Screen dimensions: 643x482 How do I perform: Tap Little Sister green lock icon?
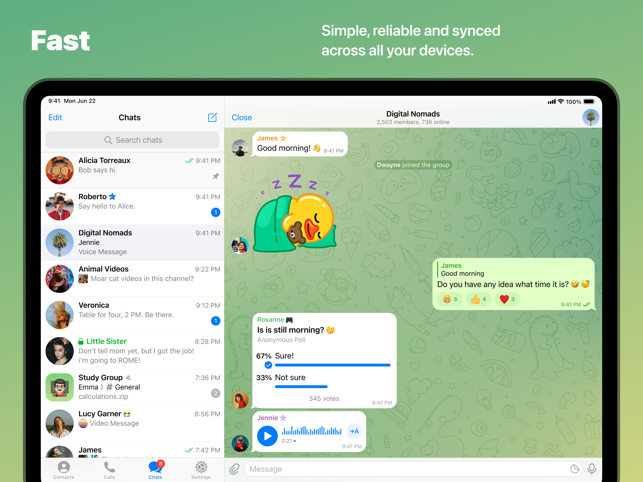coord(81,341)
